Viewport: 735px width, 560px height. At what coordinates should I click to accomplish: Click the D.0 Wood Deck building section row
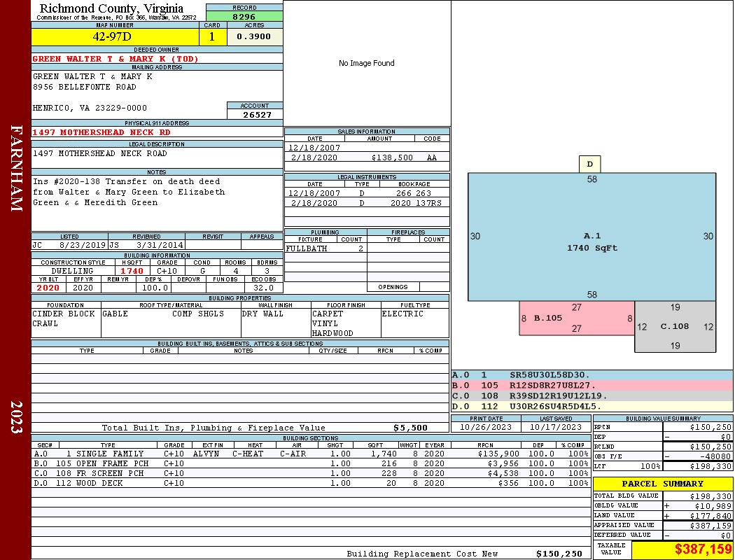(x=309, y=483)
